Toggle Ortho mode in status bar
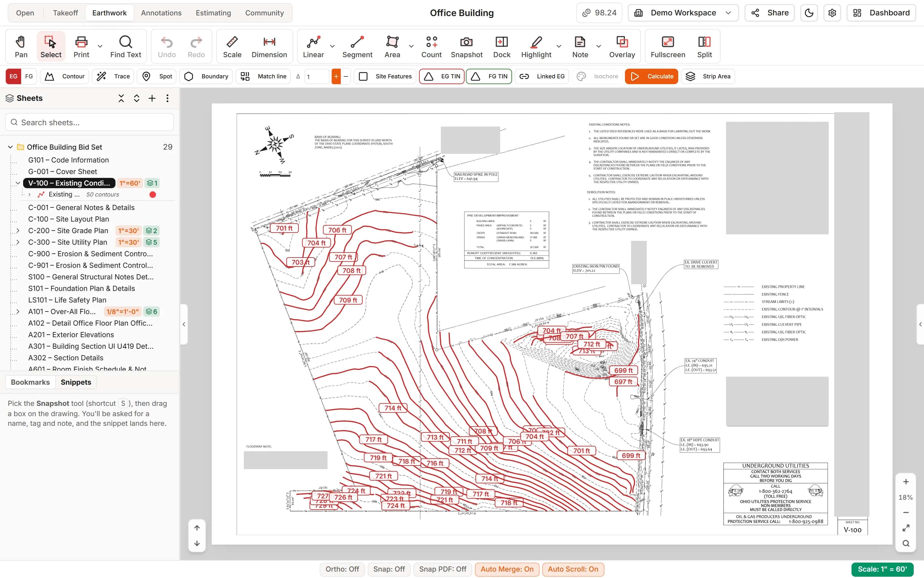 [342, 569]
